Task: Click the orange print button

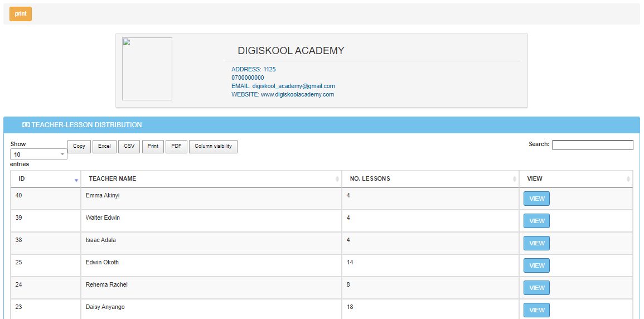Action: [x=21, y=14]
